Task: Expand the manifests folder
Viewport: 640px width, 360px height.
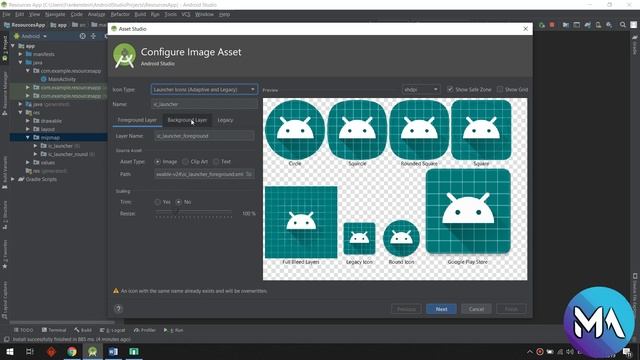Action: point(20,54)
